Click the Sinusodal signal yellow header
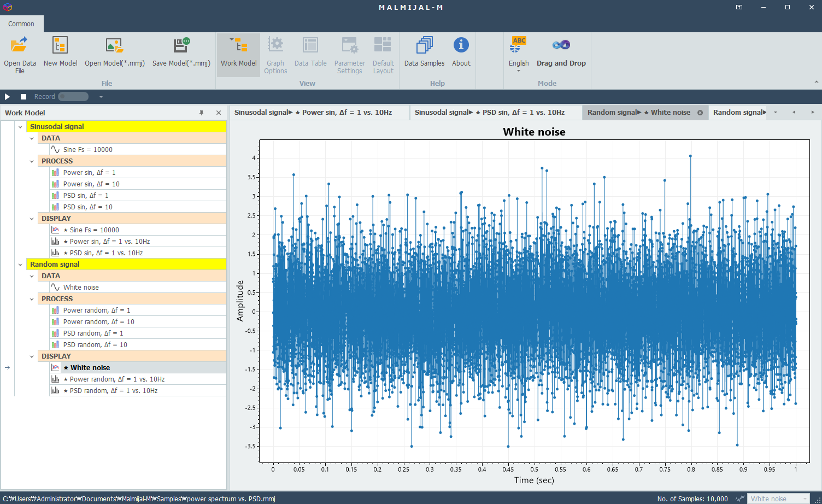 click(x=127, y=126)
